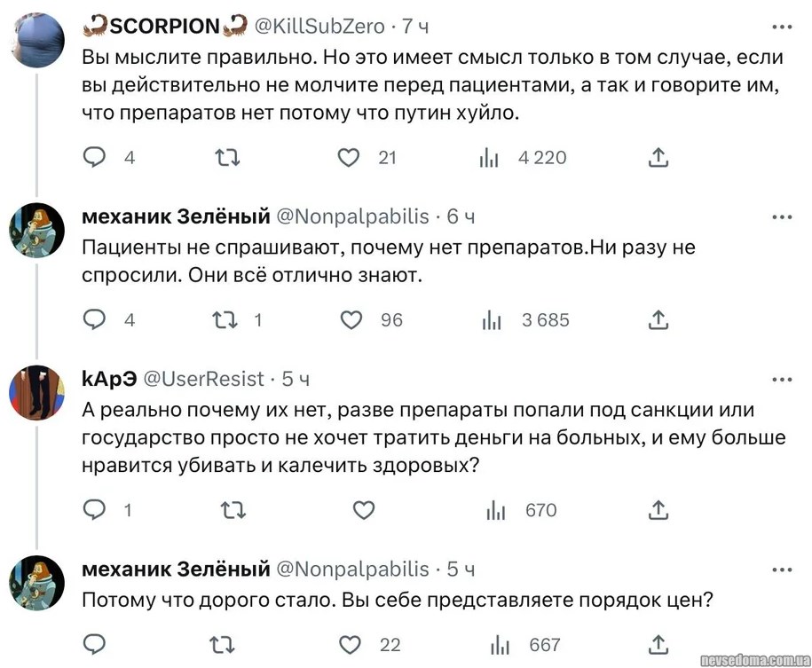This screenshot has height=668, width=812.
Task: Reply to the last механик Зелёный tweet
Action: (x=95, y=644)
